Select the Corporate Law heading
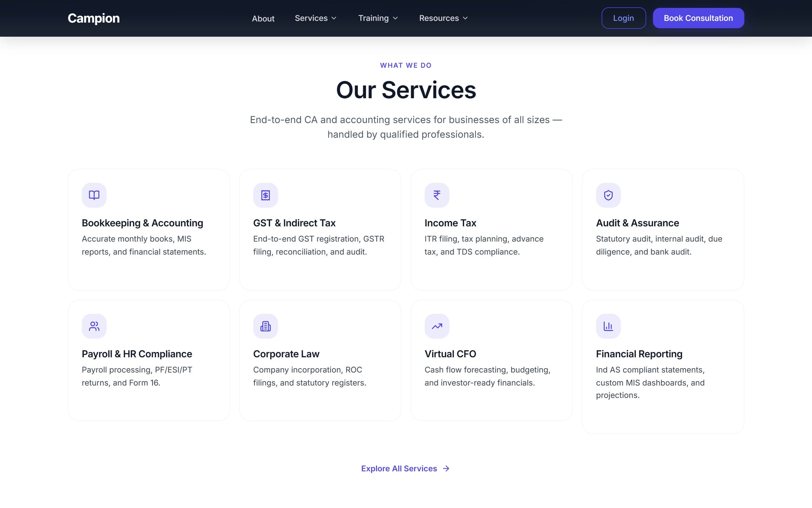The image size is (812, 508). click(286, 354)
